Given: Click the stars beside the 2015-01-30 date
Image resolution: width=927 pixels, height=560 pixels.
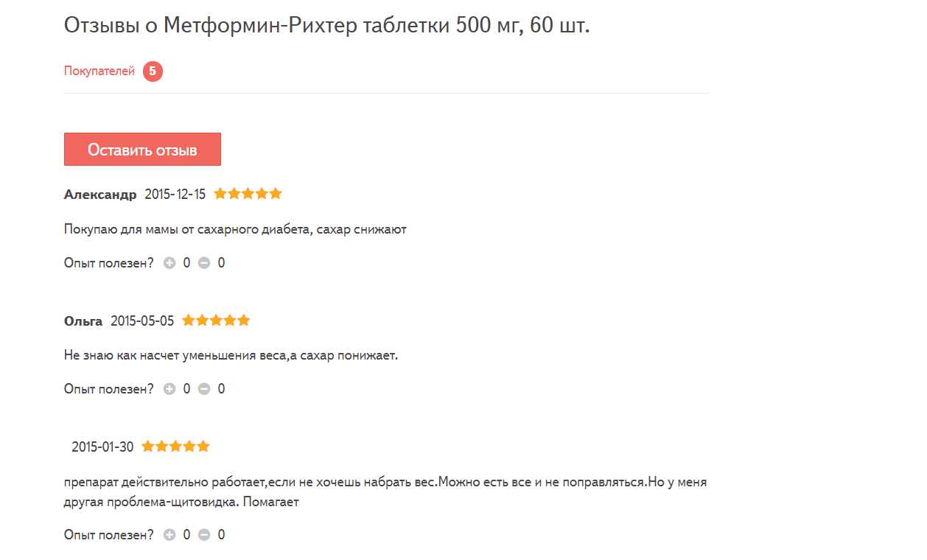Looking at the screenshot, I should [175, 447].
